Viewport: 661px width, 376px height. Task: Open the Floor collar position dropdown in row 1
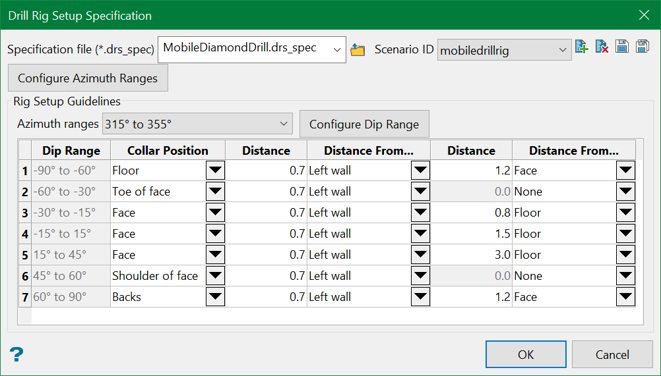click(x=215, y=170)
